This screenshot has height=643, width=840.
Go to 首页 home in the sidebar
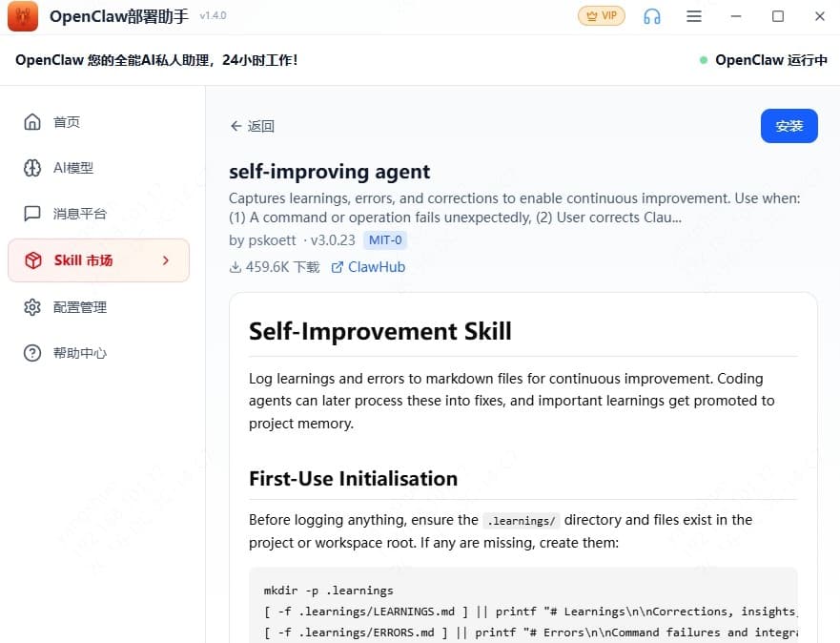point(98,122)
